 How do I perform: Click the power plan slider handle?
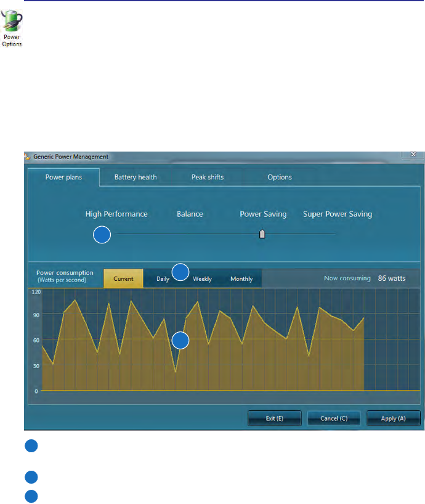[262, 234]
